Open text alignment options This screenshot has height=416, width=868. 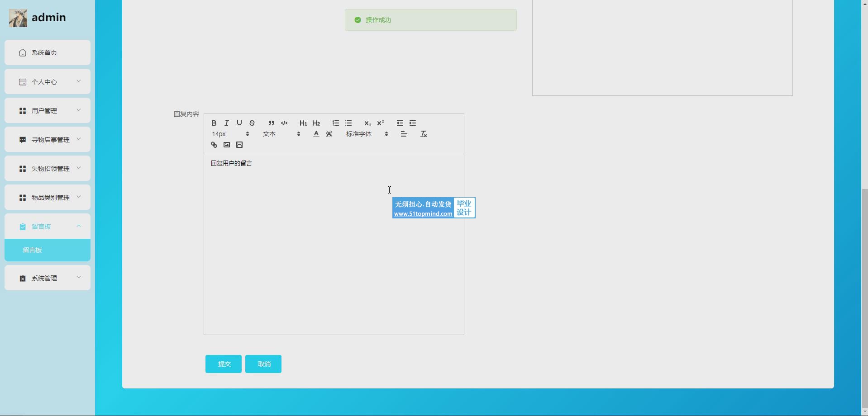coord(404,134)
